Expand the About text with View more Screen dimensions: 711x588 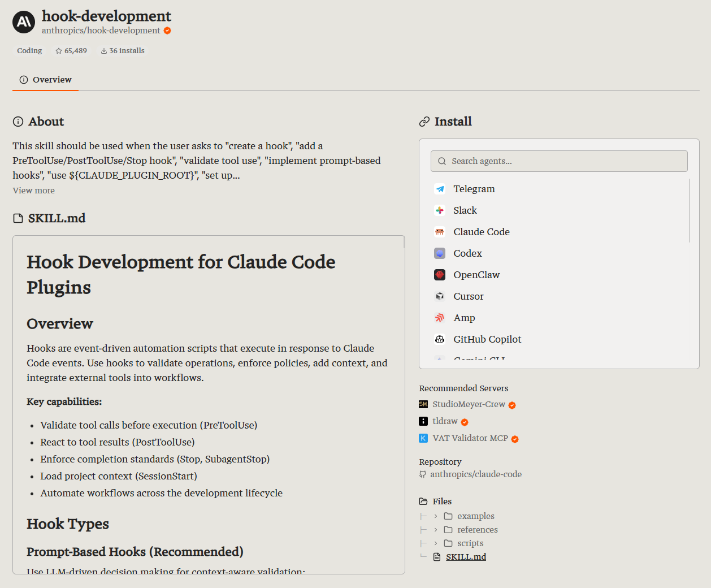(34, 191)
